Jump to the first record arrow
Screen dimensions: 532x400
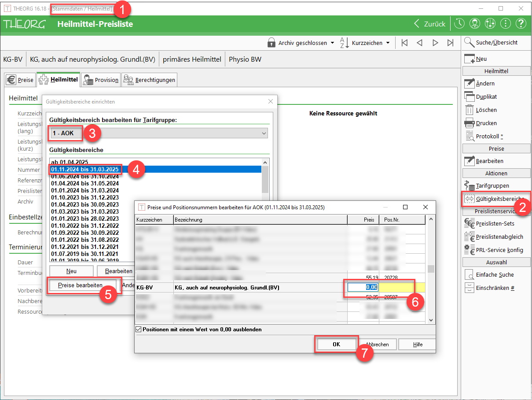[404, 43]
